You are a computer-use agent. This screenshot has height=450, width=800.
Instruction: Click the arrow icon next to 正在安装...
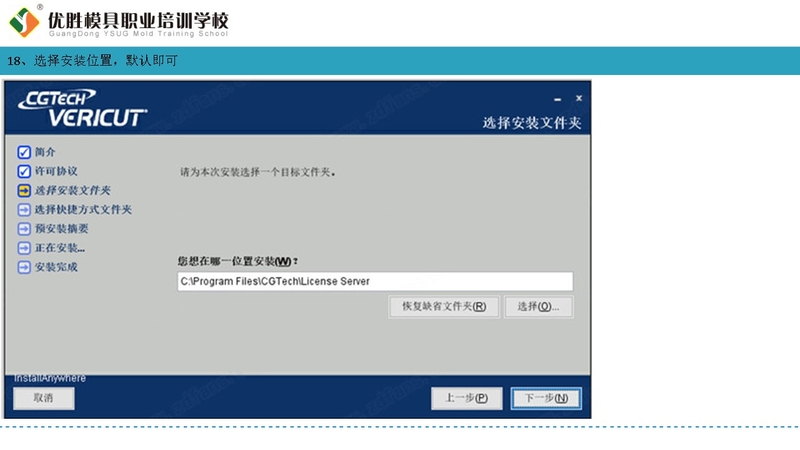(24, 248)
